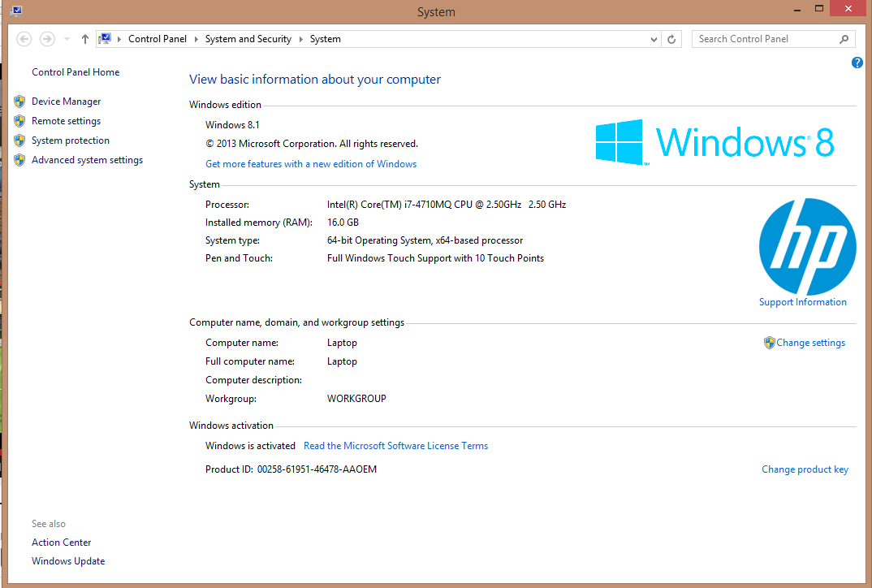Open the recent locations dropdown arrow

click(x=67, y=39)
